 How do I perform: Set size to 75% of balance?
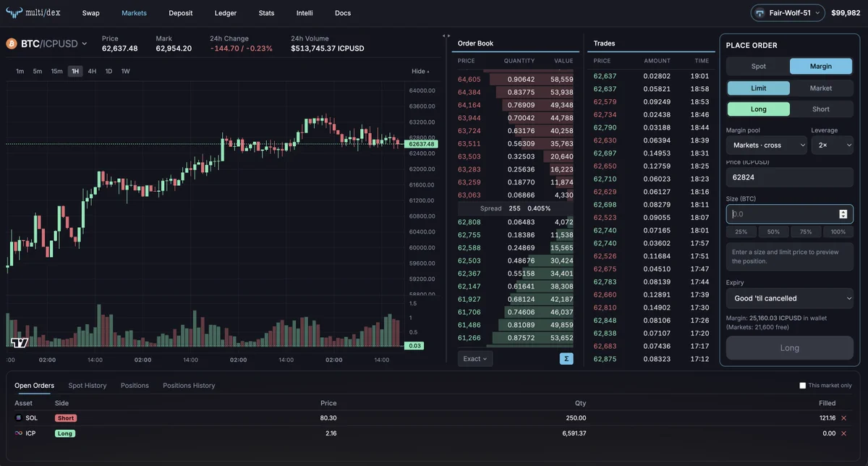pyautogui.click(x=806, y=232)
